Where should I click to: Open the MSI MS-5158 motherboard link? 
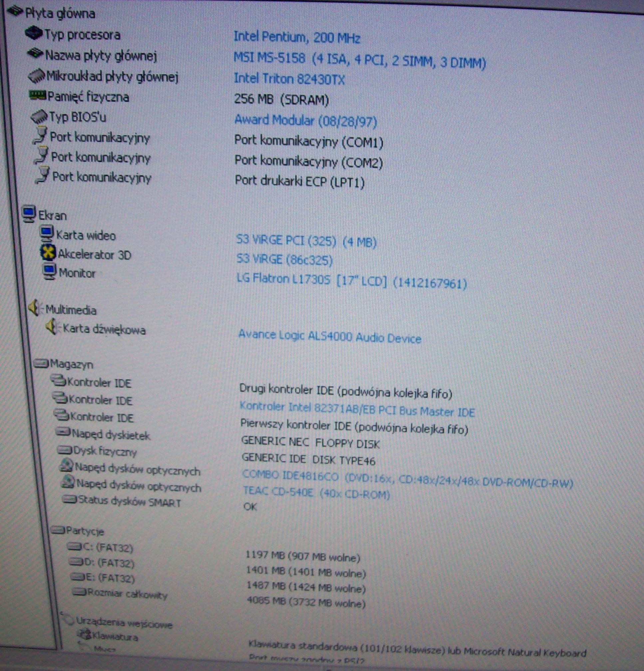tap(359, 60)
